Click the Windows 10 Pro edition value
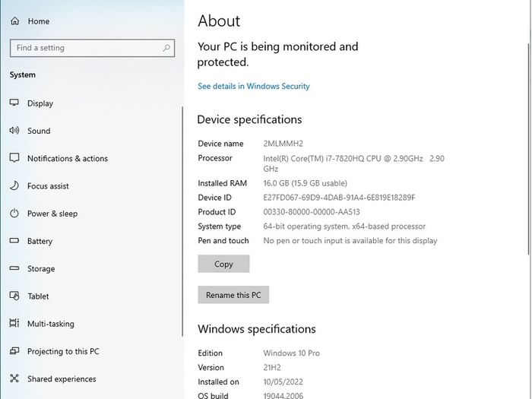532x399 pixels. click(291, 353)
